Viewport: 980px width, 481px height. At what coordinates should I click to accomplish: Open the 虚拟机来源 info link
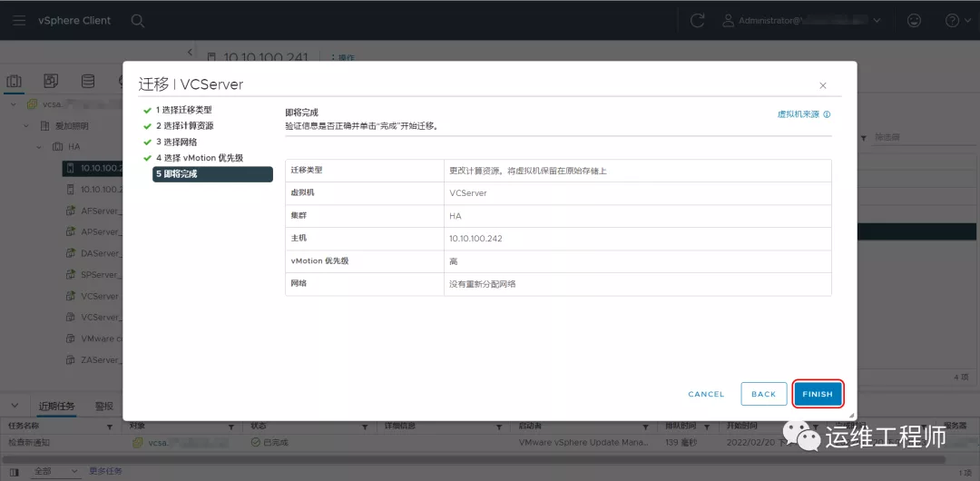pos(802,114)
